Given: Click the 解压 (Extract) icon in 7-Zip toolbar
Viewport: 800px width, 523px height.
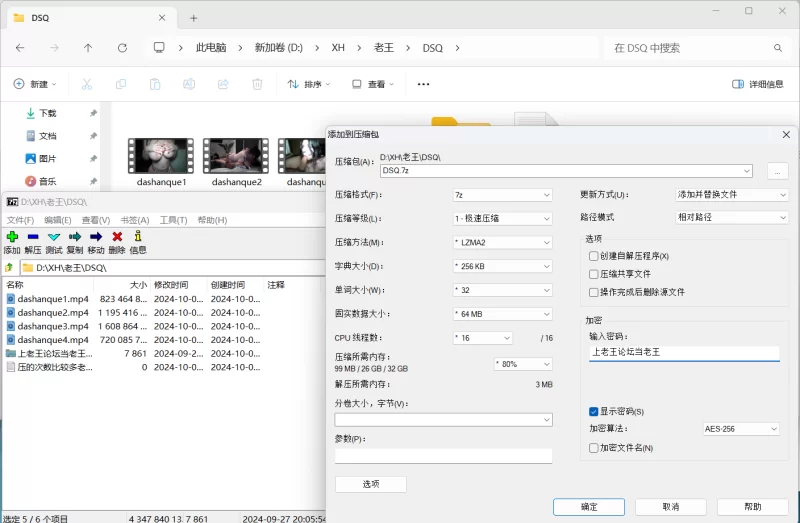Looking at the screenshot, I should pos(33,237).
